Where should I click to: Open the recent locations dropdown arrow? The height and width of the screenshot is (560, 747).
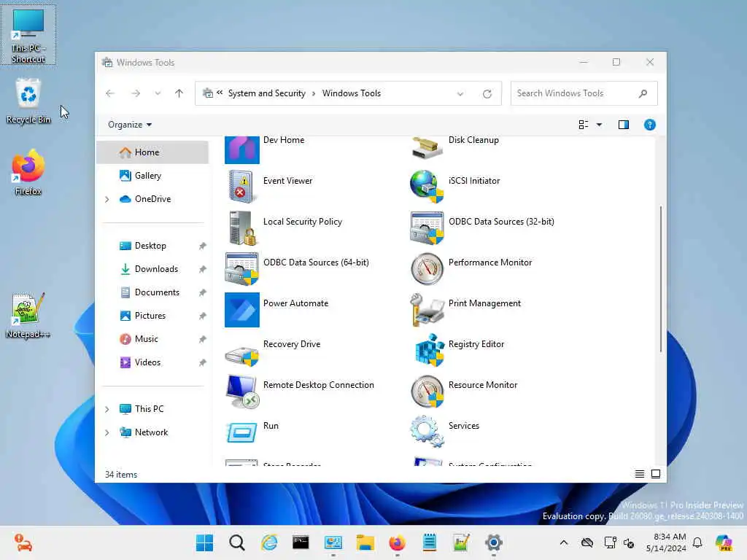[x=158, y=93]
